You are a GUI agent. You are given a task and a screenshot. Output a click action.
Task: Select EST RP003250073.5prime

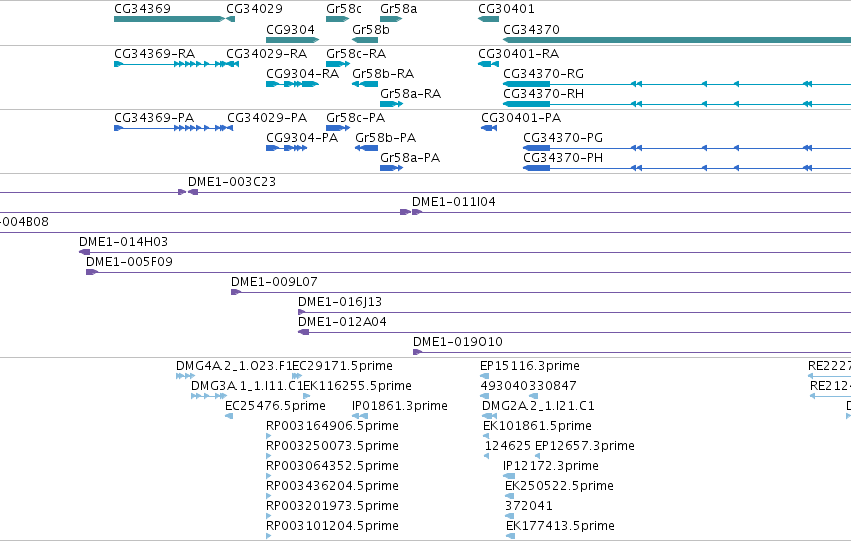(x=332, y=447)
